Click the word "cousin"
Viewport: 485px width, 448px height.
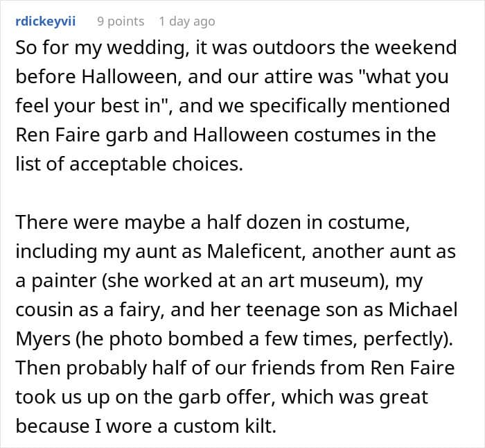[x=43, y=309]
